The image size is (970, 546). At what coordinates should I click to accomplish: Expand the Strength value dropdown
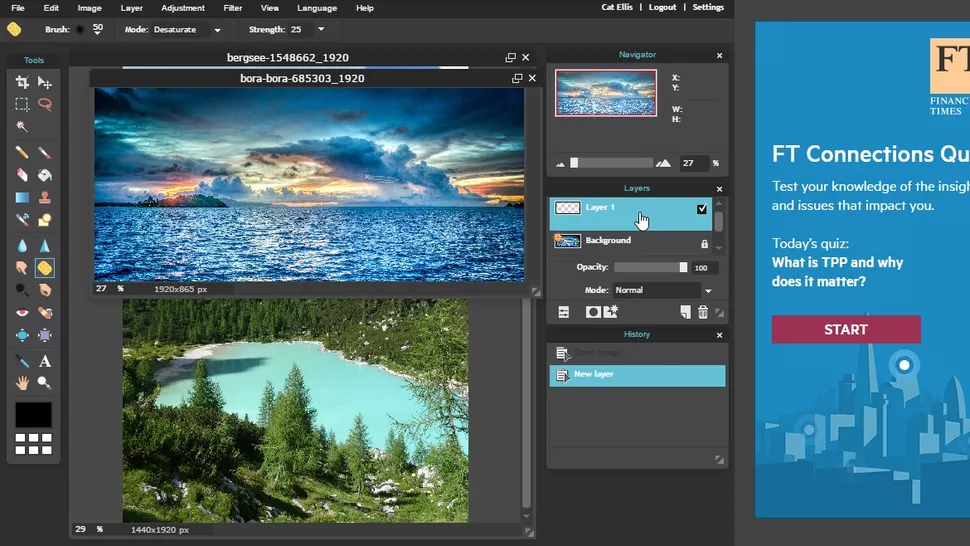pyautogui.click(x=320, y=30)
